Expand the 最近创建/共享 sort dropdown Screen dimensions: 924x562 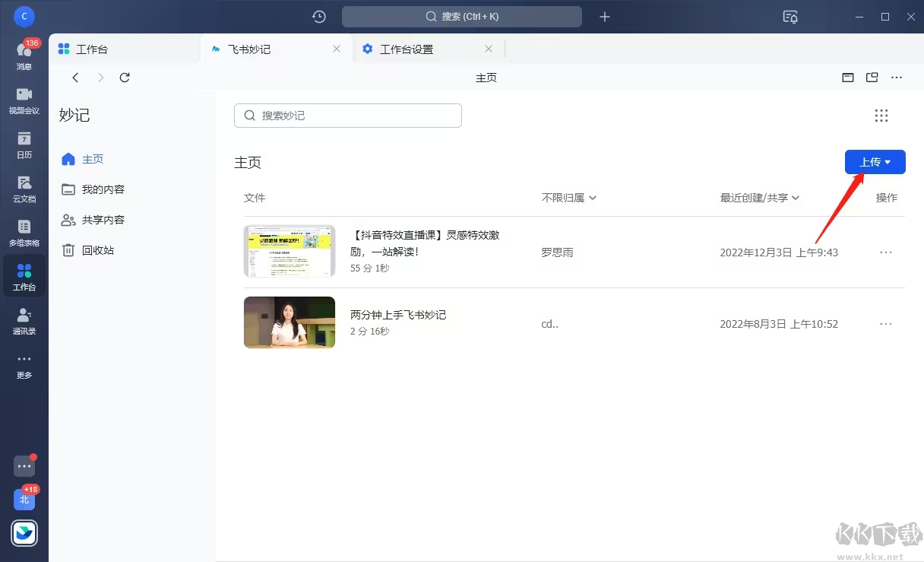760,198
